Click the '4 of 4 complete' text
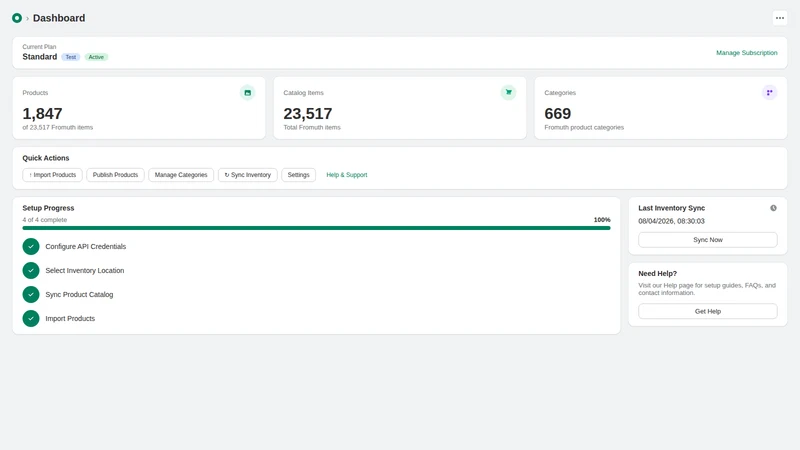Image resolution: width=800 pixels, height=450 pixels. tap(44, 220)
